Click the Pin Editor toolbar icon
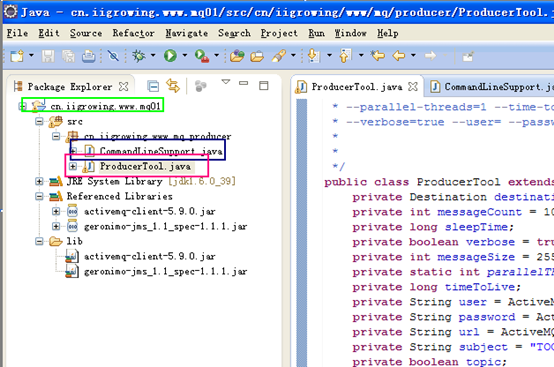554x367 pixels. click(468, 56)
